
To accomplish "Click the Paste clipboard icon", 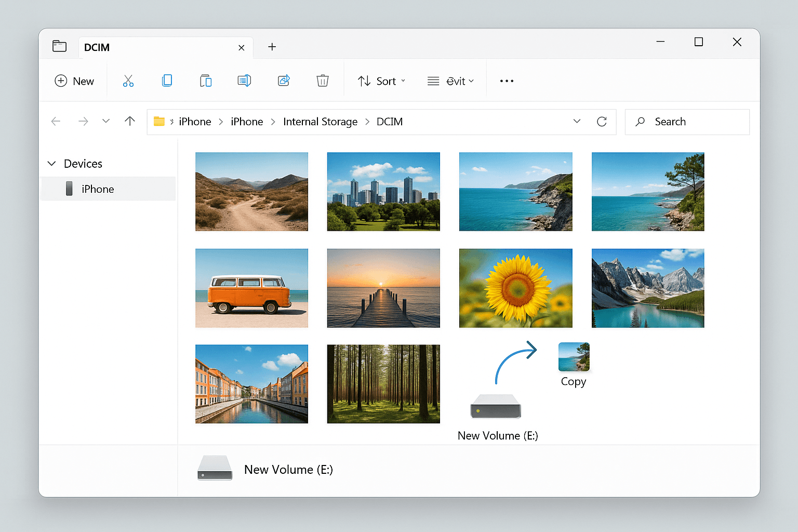I will tap(206, 81).
